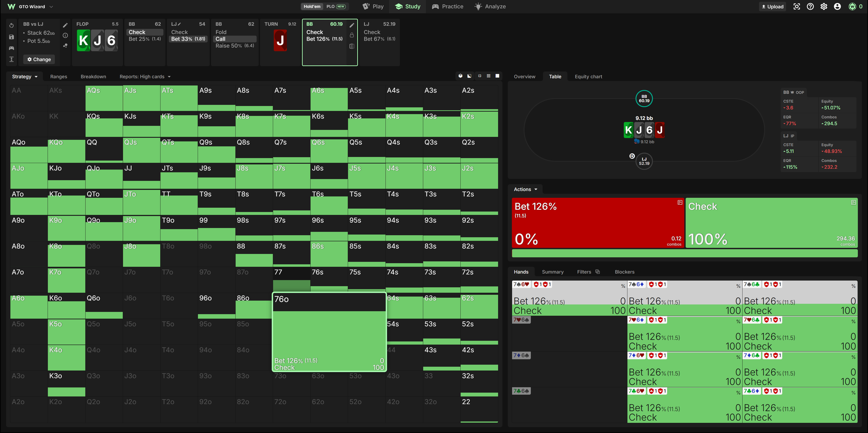Open the Blockers tab

[624, 272]
